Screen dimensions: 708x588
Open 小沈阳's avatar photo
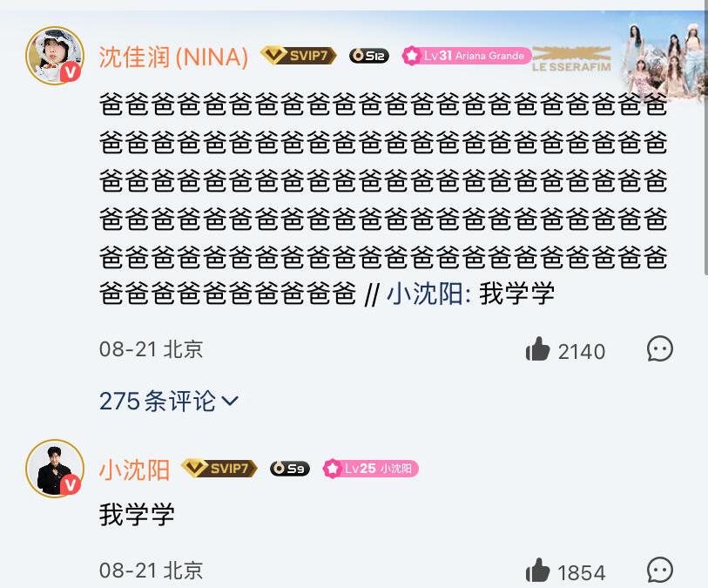[x=55, y=469]
